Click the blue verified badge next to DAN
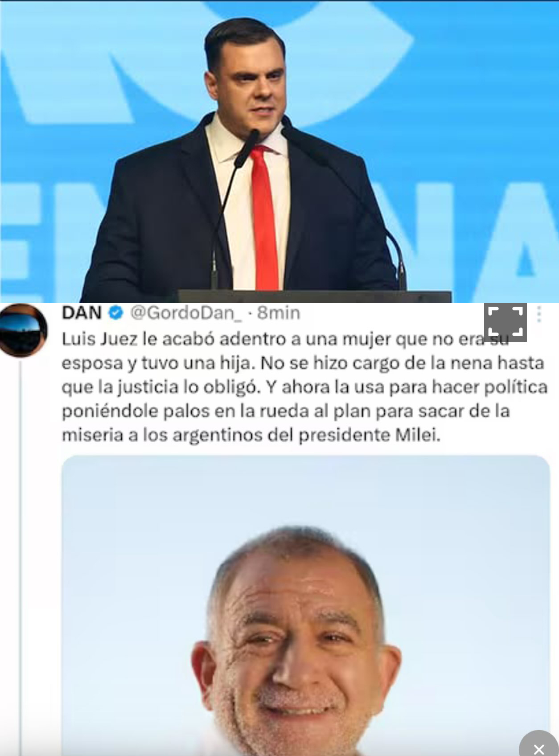559x756 pixels. click(116, 313)
